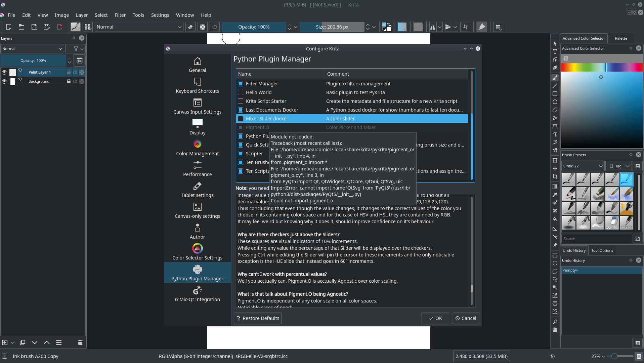Hide Paint Layer 1 with eye icon
This screenshot has height=363, width=644.
(x=4, y=72)
